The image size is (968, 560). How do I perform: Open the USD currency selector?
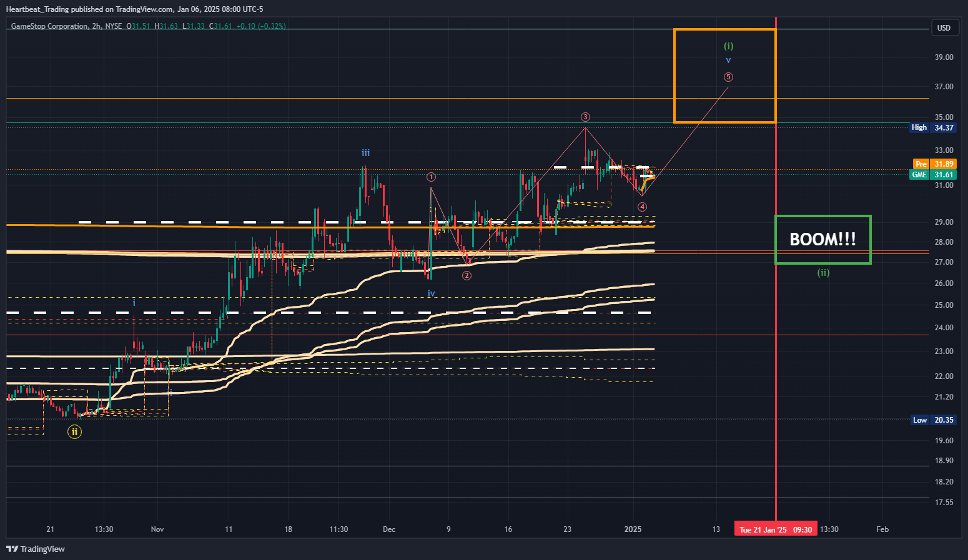coord(944,27)
